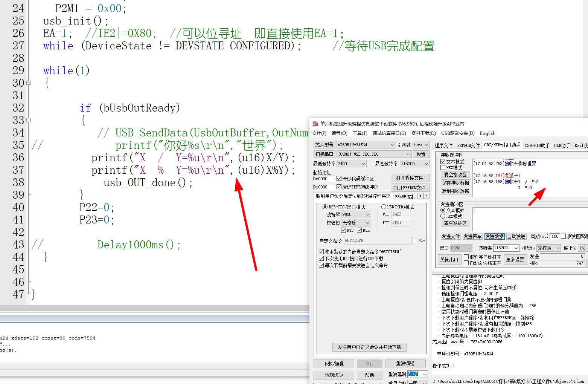The height and width of the screenshot is (384, 588).
Task: Click the right tab-scroll arrow beside RS485控制
Action: 426,196
